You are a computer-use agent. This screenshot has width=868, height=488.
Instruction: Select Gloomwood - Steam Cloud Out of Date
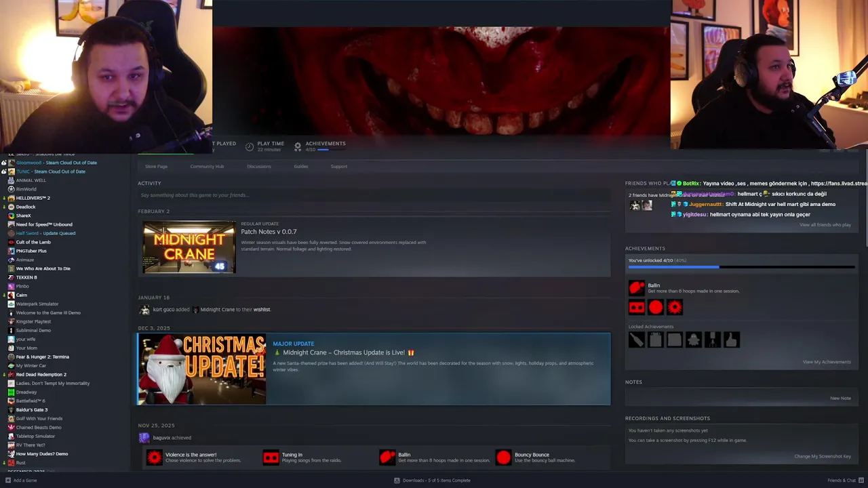56,163
